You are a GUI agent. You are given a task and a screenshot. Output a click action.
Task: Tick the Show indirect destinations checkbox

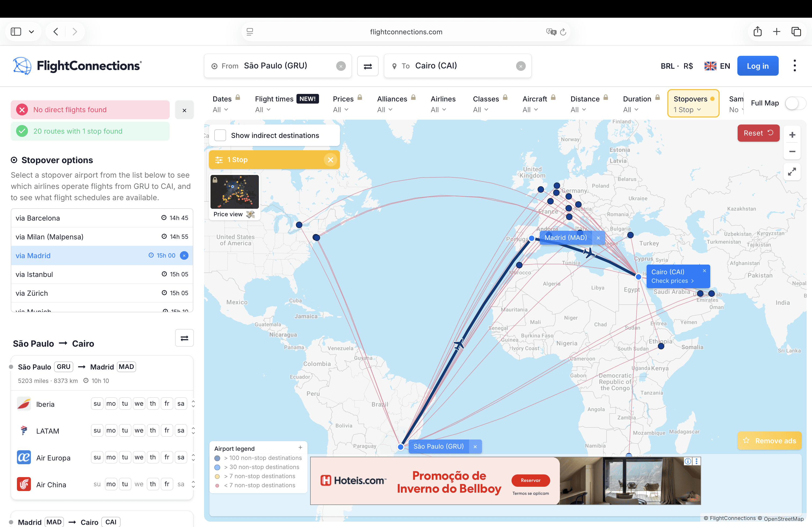click(x=220, y=135)
